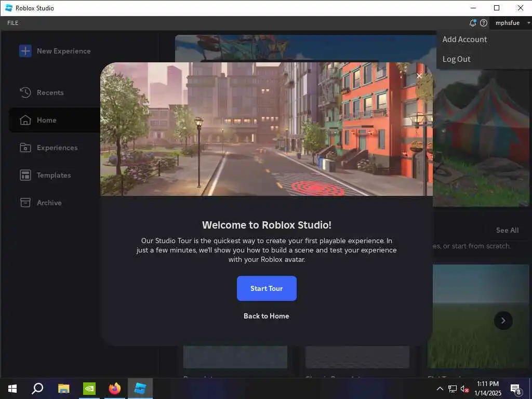Click the next arrow on templates carousel
The height and width of the screenshot is (399, 532).
coord(503,321)
